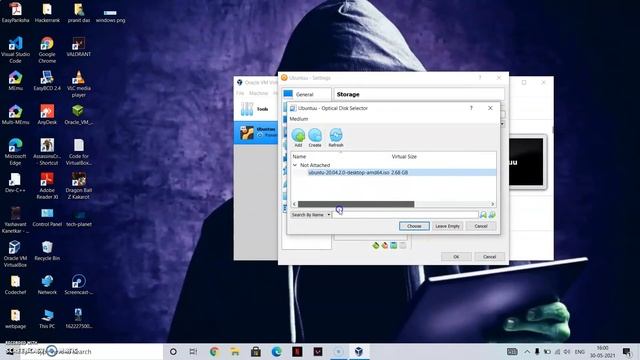Open Task View from the taskbar
The width and height of the screenshot is (640, 360).
[x=193, y=351]
